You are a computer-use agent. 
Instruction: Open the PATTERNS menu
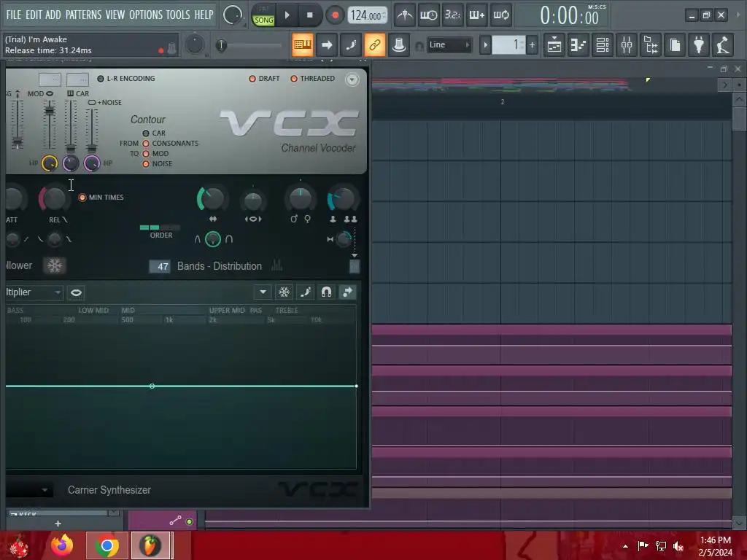[x=83, y=15]
